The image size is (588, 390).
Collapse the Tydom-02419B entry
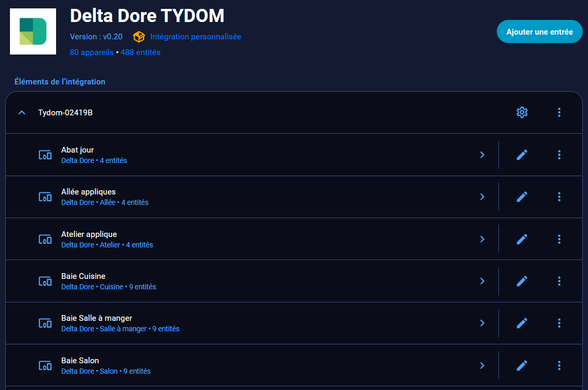coord(22,113)
